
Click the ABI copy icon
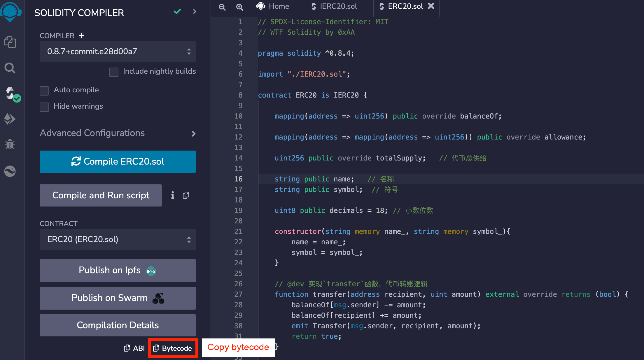[x=126, y=348]
